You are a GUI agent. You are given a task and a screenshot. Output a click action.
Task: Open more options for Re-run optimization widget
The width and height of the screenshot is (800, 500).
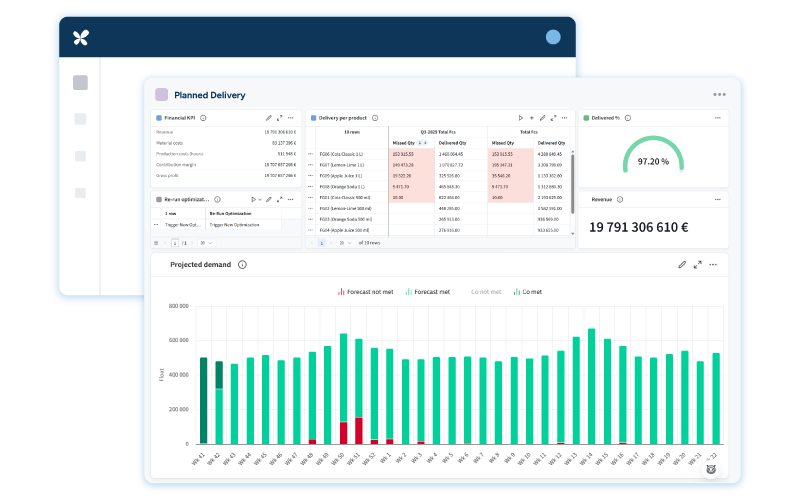pos(290,199)
